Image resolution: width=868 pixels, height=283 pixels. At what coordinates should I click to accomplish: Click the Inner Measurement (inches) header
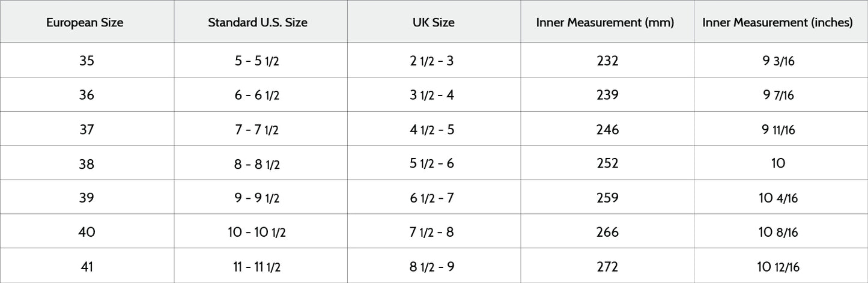click(777, 23)
